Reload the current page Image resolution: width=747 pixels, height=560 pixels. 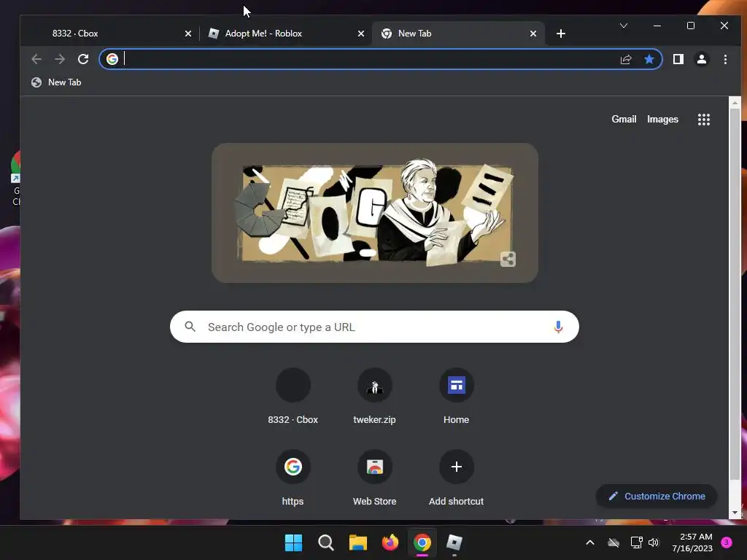pos(83,59)
